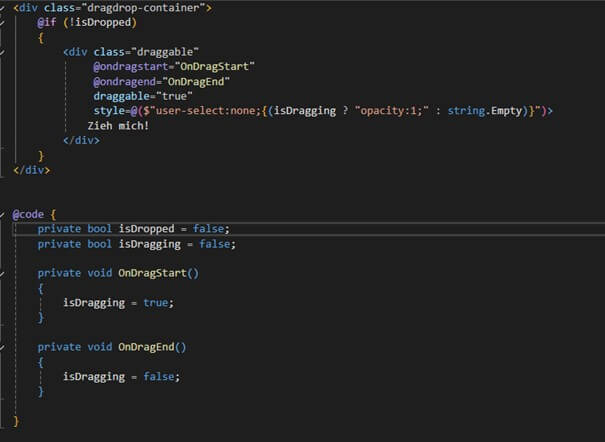Click the "isDragging = true;" statement
The width and height of the screenshot is (605, 442).
click(118, 303)
